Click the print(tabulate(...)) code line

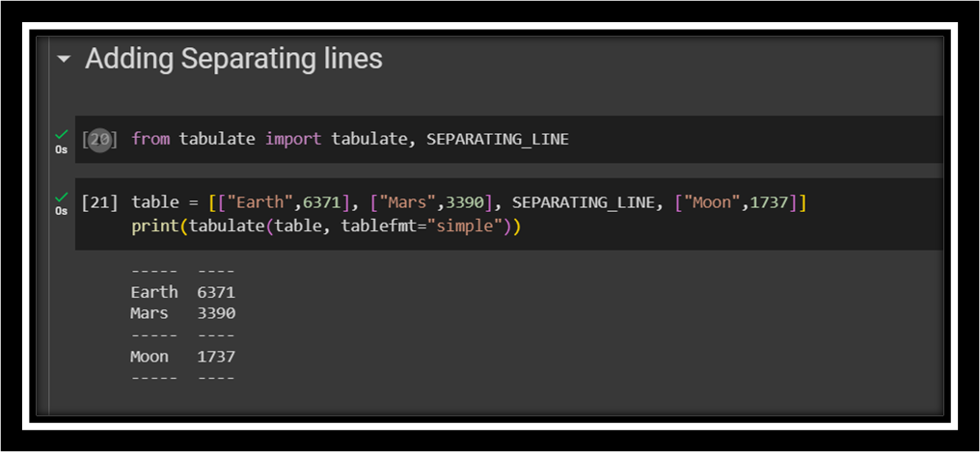pyautogui.click(x=325, y=227)
